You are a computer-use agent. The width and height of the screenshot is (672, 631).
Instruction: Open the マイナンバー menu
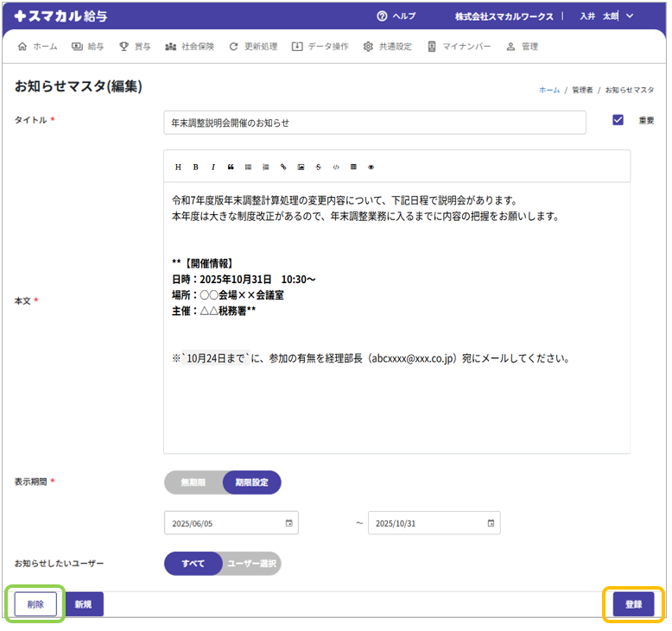coord(459,47)
